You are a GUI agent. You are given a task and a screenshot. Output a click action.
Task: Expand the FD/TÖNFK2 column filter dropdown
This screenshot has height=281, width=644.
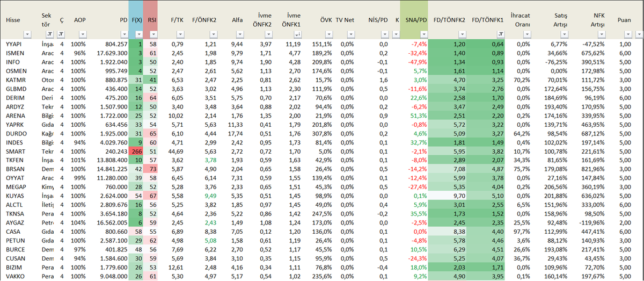(x=463, y=34)
